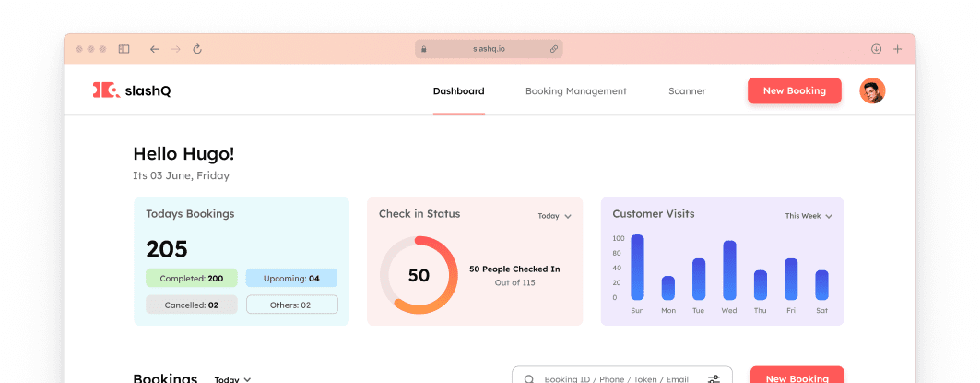Click the '50 People Checked In' text
The height and width of the screenshot is (383, 980).
tap(514, 269)
